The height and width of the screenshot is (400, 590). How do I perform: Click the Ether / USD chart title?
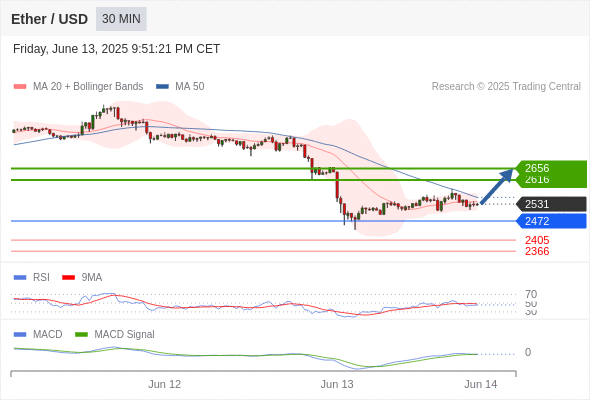[x=49, y=19]
